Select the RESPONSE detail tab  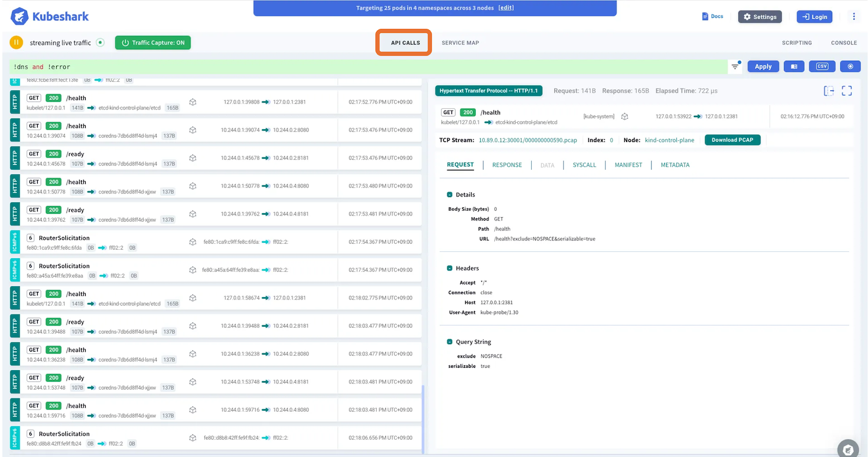click(x=507, y=165)
